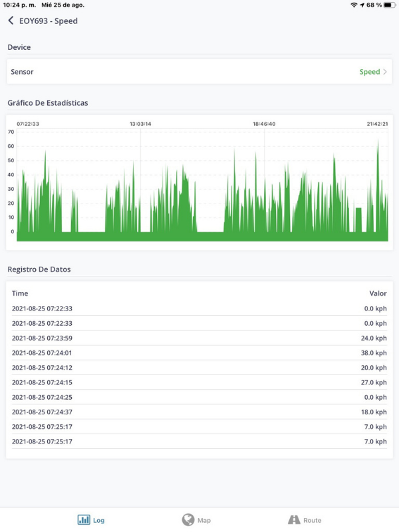Tap the Time column header

[x=20, y=293]
